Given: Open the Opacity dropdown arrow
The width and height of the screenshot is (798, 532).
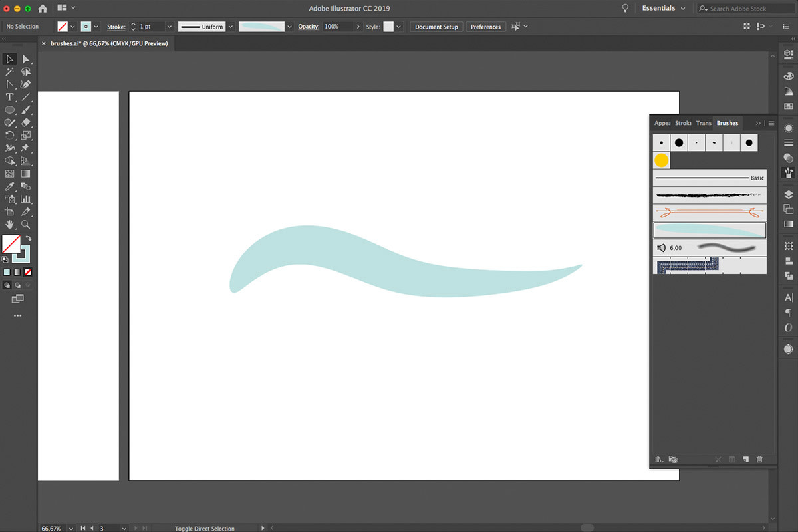Looking at the screenshot, I should click(x=358, y=27).
